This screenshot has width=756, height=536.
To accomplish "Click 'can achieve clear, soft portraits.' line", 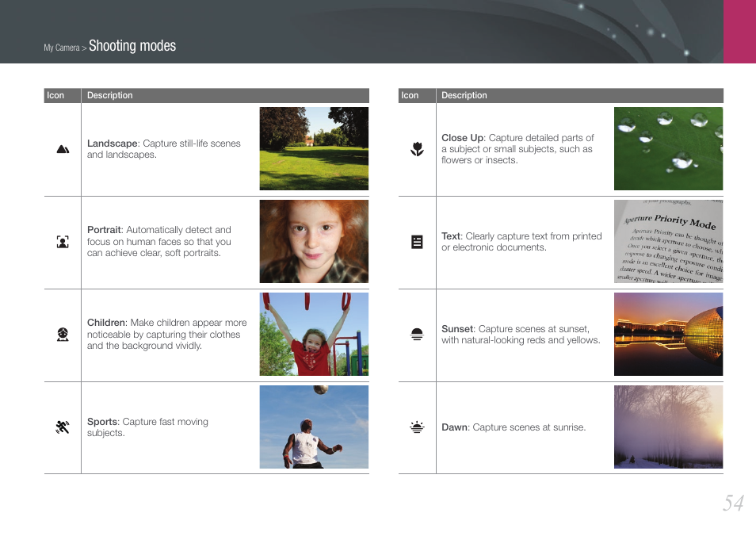I will [154, 253].
